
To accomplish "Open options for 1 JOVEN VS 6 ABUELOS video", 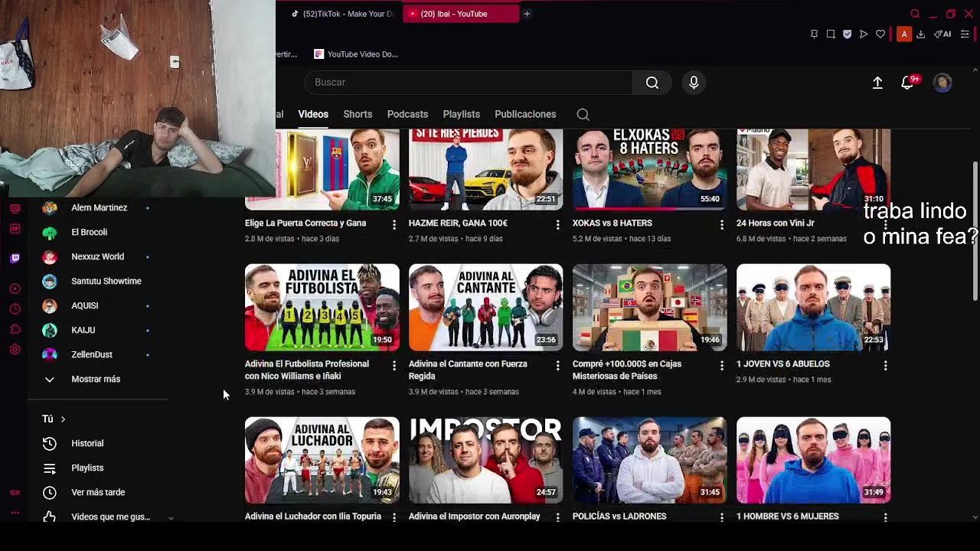I will [885, 366].
